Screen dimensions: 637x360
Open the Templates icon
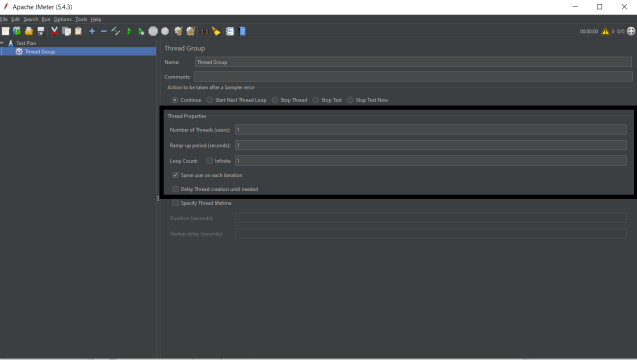click(x=17, y=31)
